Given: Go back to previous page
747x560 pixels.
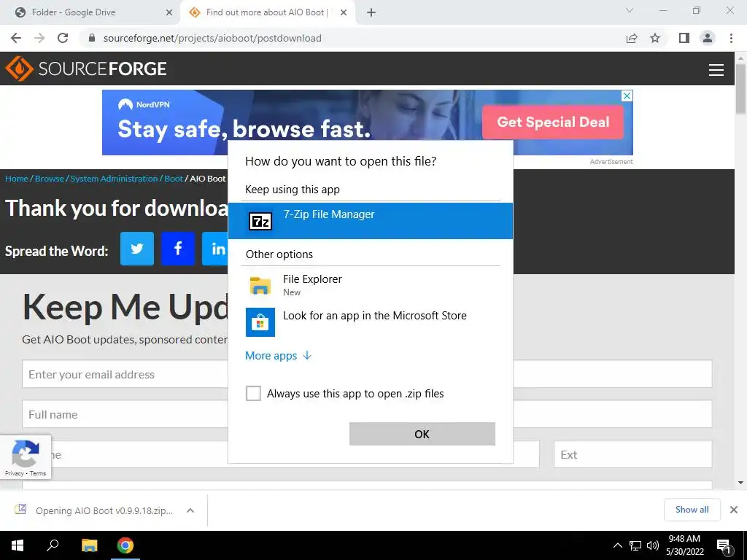Looking at the screenshot, I should click(16, 38).
